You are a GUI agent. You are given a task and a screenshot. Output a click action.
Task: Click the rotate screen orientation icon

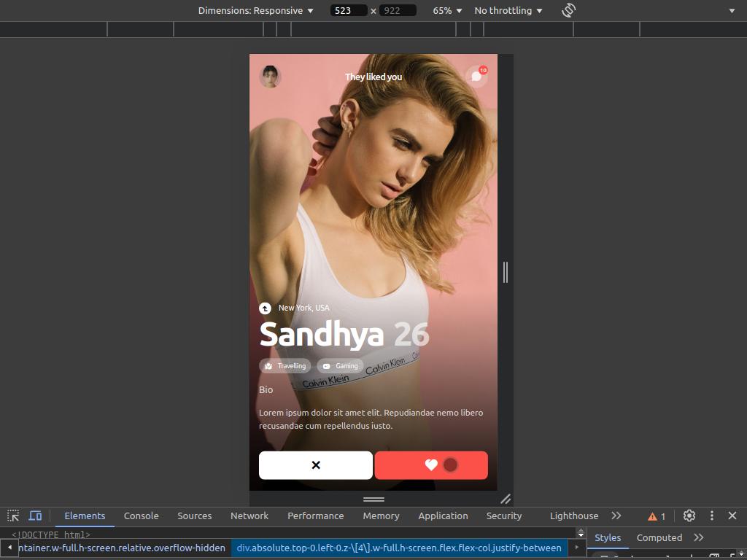[569, 10]
